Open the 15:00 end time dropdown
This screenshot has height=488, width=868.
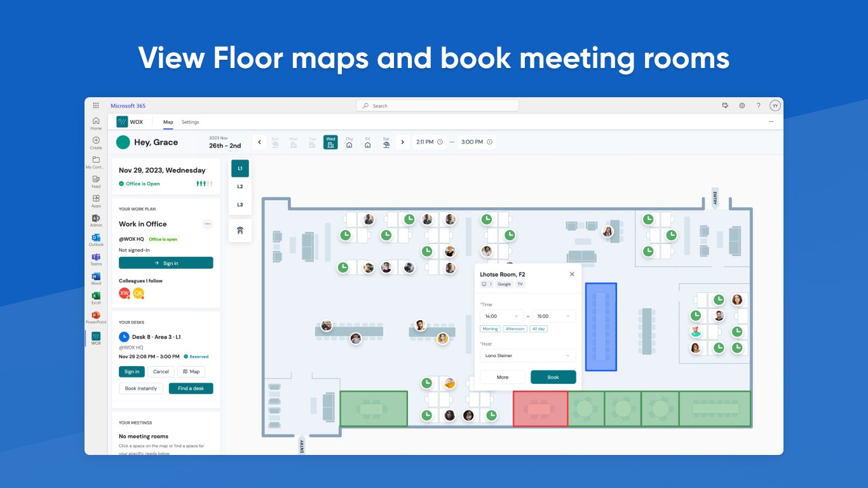click(x=554, y=316)
